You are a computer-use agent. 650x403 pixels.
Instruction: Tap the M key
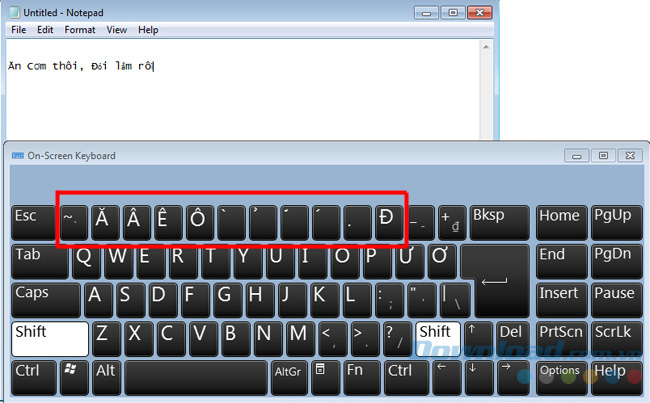300,339
